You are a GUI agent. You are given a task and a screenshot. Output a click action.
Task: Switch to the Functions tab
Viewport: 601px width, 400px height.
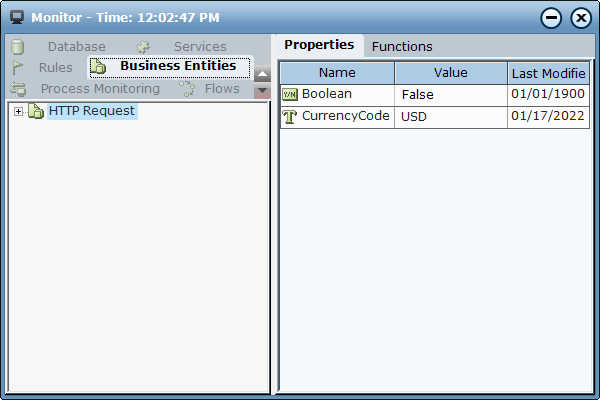(x=402, y=46)
